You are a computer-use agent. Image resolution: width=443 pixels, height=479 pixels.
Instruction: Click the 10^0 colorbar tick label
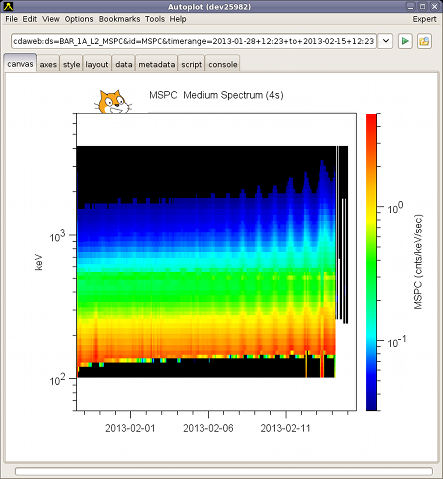click(x=395, y=208)
